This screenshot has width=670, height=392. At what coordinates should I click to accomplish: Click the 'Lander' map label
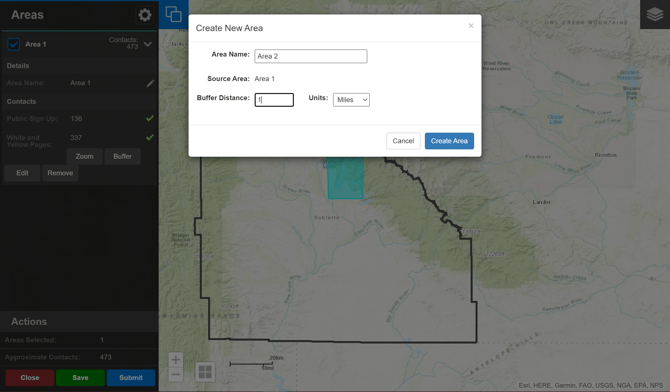541,202
